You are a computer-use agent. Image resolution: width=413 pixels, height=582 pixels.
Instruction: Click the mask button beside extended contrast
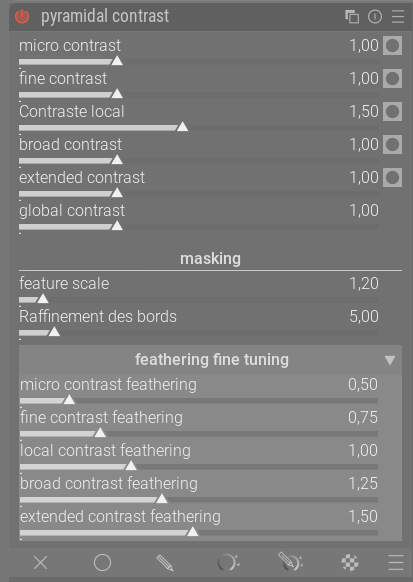point(393,177)
